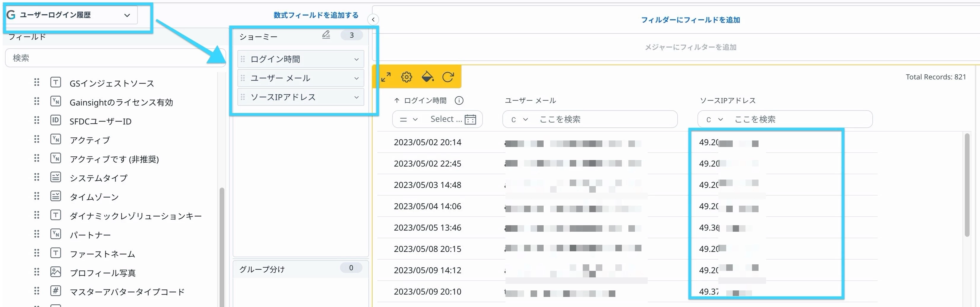This screenshot has height=307, width=980.
Task: Select the アクティブ field
Action: (x=90, y=140)
